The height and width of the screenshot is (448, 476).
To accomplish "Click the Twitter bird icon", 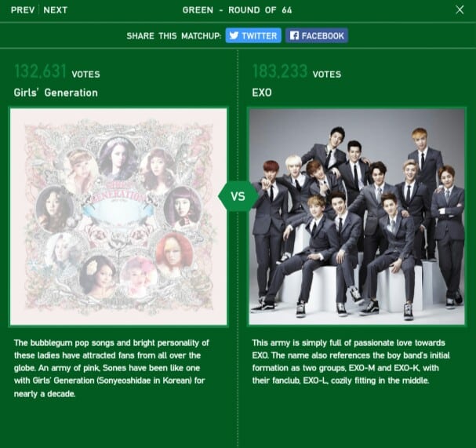I will tap(234, 35).
